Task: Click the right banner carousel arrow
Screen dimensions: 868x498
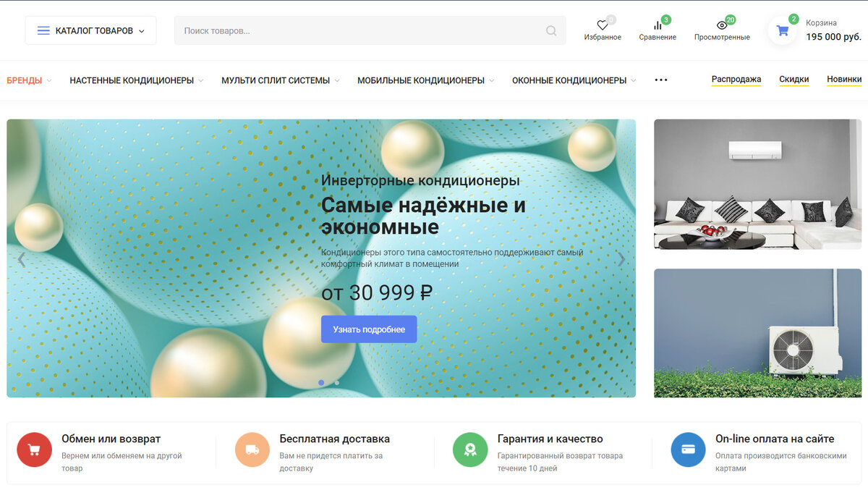Action: [623, 258]
